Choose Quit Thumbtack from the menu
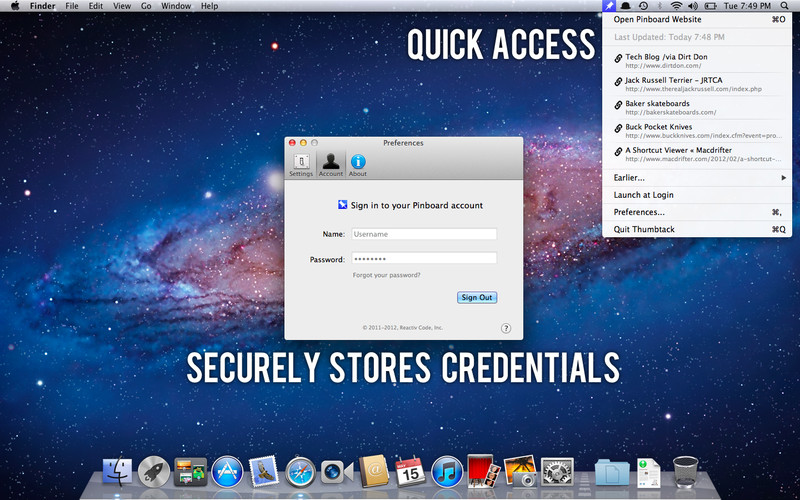This screenshot has height=500, width=800. [644, 229]
